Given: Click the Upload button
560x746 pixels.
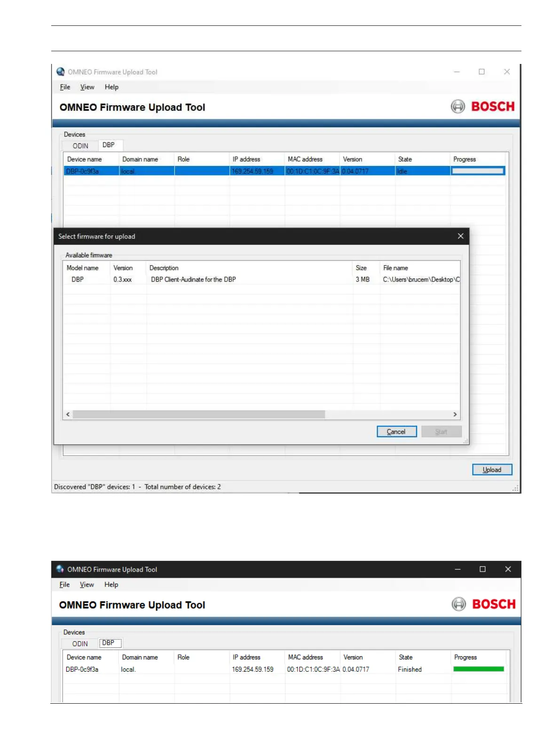Looking at the screenshot, I should (492, 470).
